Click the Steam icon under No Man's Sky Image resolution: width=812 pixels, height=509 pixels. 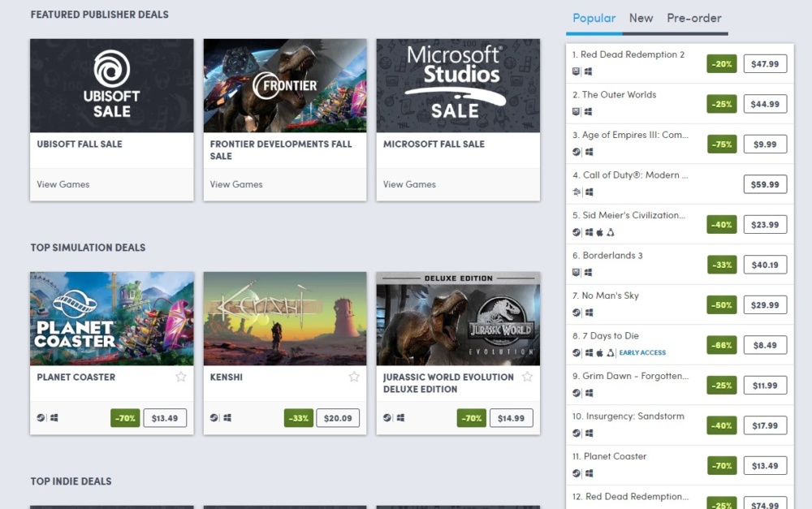(577, 313)
